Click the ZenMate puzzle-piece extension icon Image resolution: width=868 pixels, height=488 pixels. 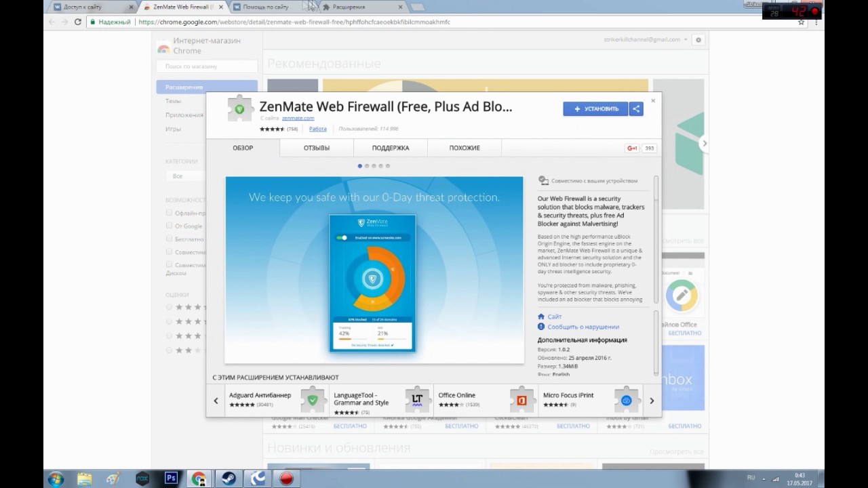click(240, 108)
